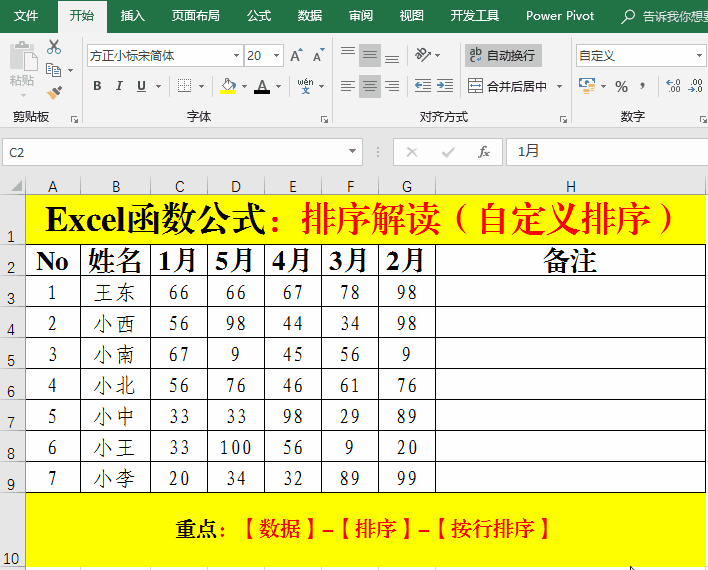Click the Cut scissors icon

click(54, 47)
